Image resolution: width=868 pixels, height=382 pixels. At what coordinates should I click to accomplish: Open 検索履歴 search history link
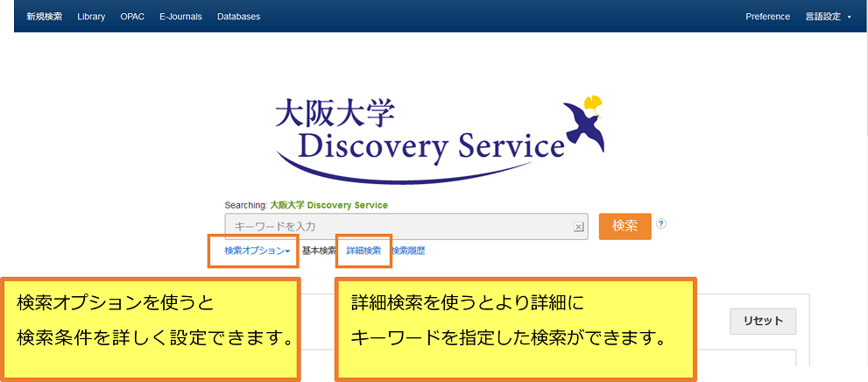click(408, 251)
